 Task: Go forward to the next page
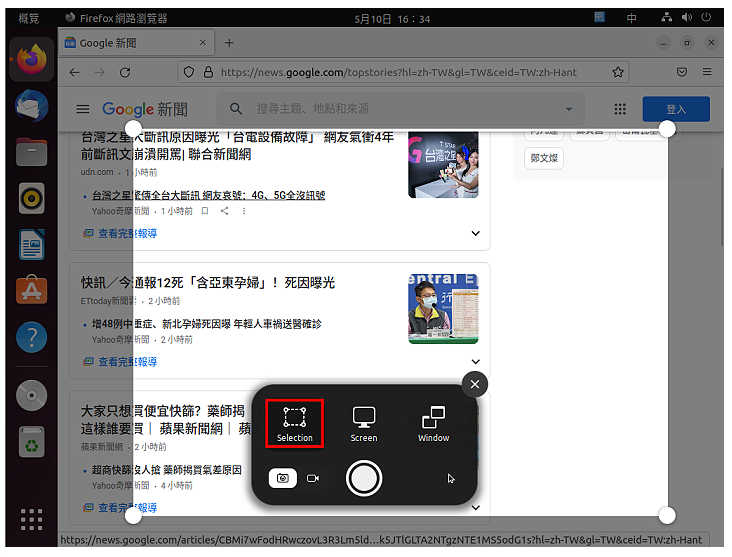pos(100,72)
